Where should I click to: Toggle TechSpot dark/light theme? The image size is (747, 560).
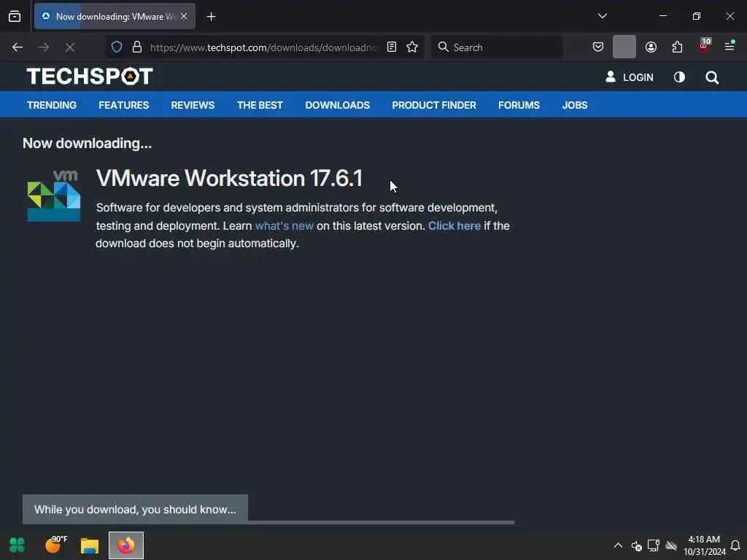[x=679, y=77]
